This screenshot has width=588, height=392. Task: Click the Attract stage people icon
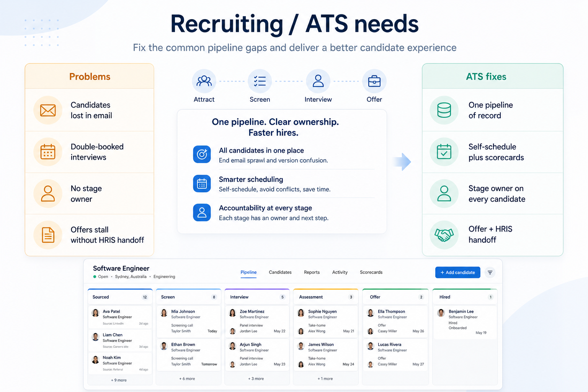pos(204,81)
